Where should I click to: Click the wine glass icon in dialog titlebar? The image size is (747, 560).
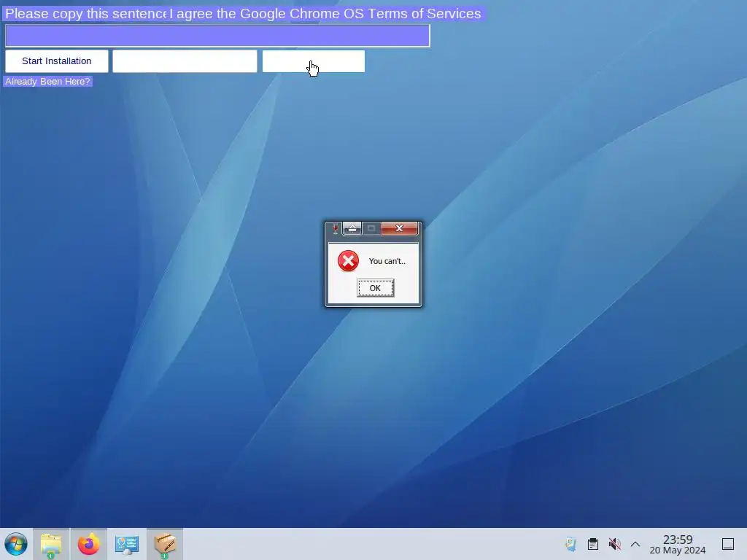tap(335, 228)
